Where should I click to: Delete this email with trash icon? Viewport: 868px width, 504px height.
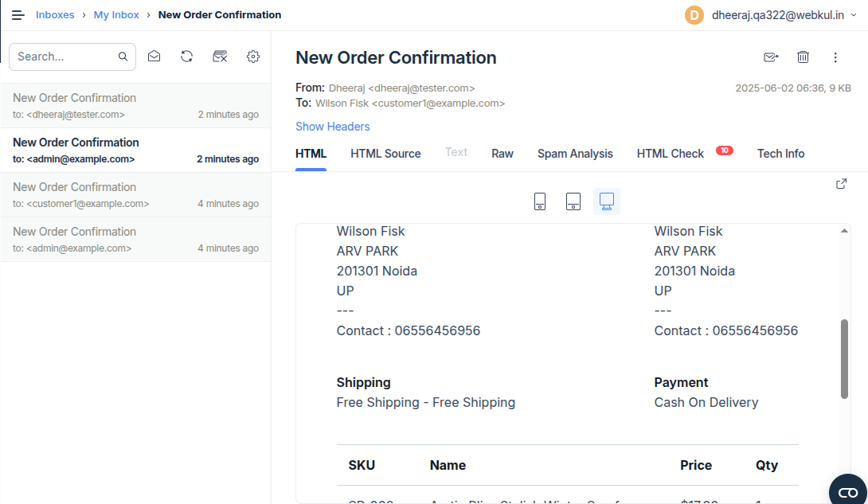[803, 57]
